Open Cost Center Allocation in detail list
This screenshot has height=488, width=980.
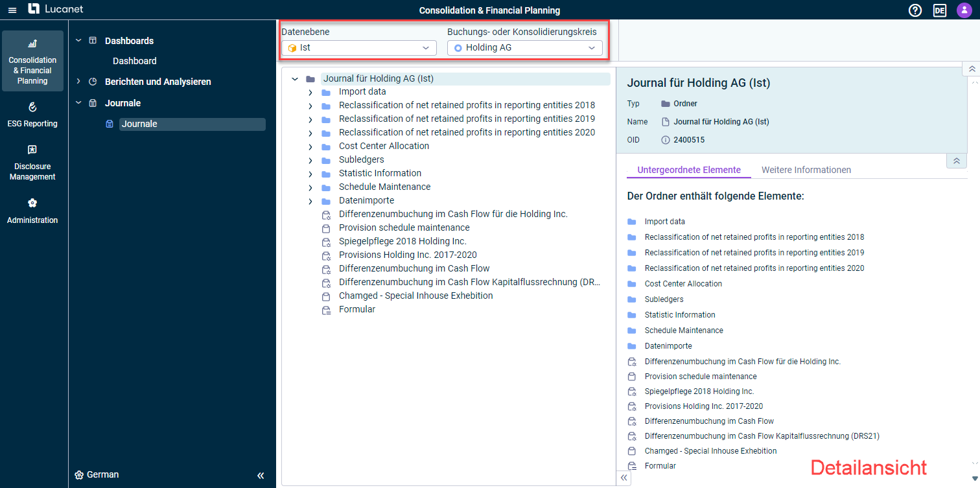tap(683, 284)
